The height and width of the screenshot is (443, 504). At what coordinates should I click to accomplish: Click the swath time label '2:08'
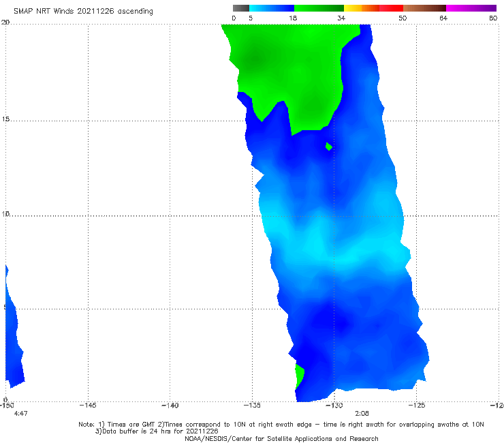(x=362, y=414)
